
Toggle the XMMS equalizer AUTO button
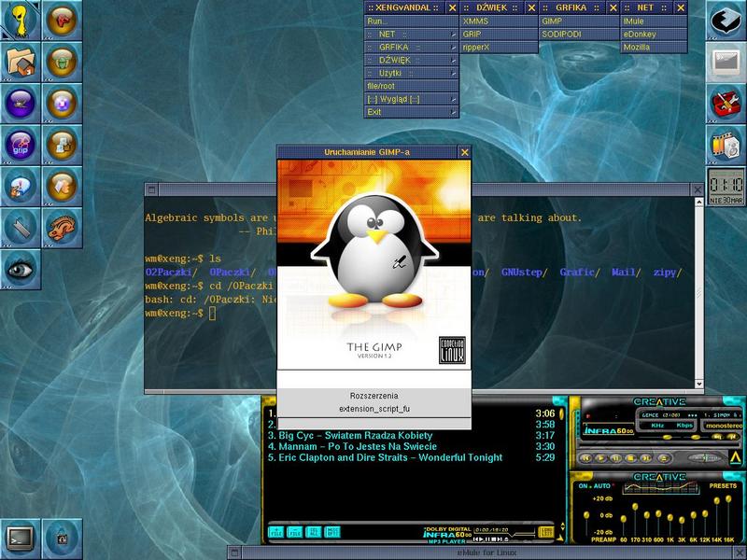click(601, 485)
